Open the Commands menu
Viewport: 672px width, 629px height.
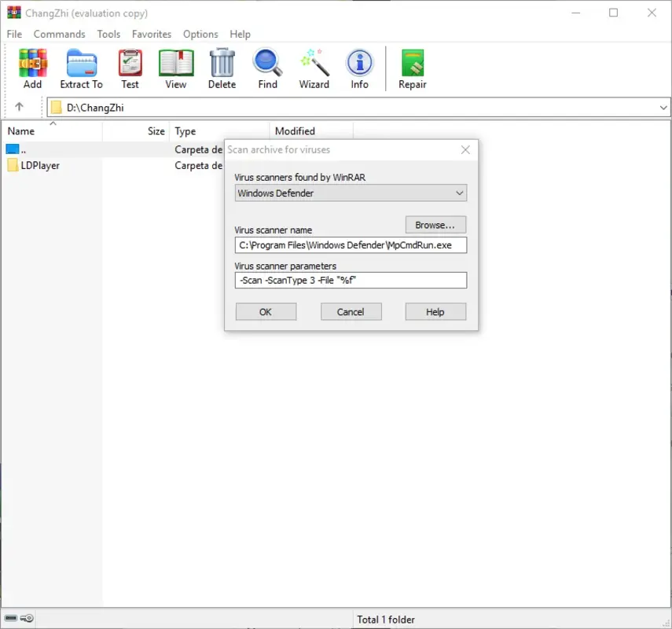coord(59,34)
